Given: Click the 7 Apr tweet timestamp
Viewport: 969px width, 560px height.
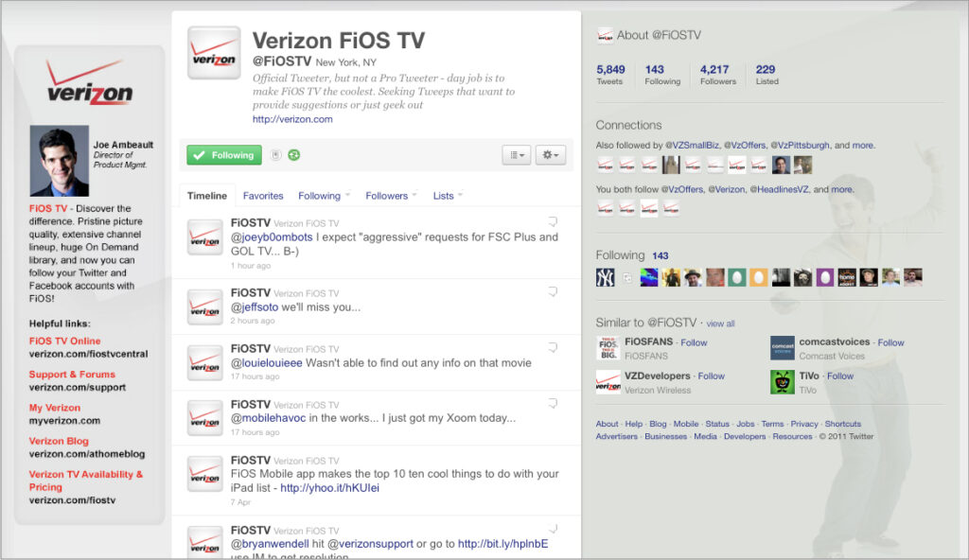Looking at the screenshot, I should pyautogui.click(x=240, y=502).
